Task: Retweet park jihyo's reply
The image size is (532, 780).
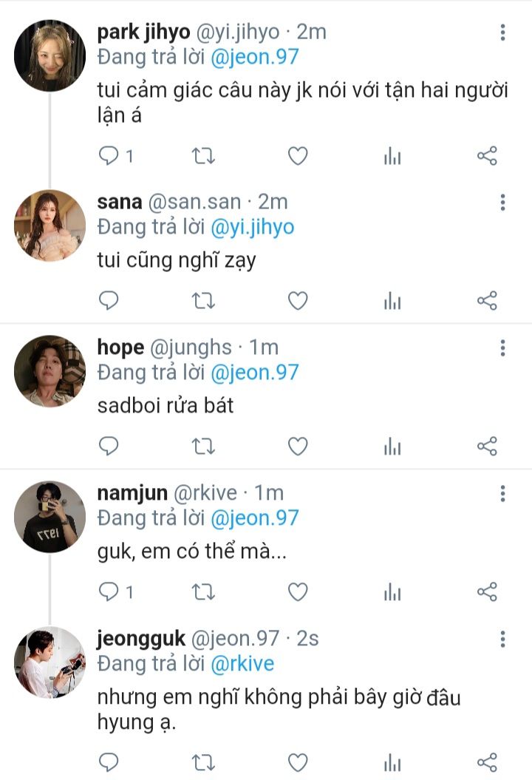Action: pos(203,156)
